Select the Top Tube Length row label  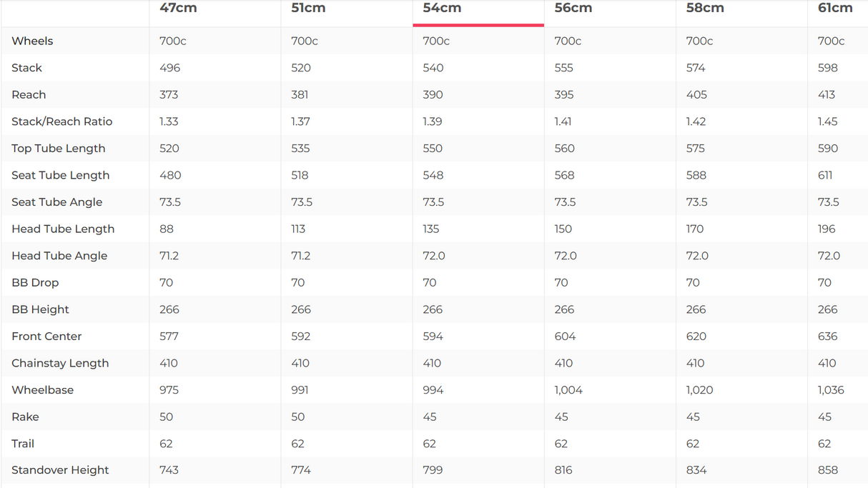click(59, 149)
